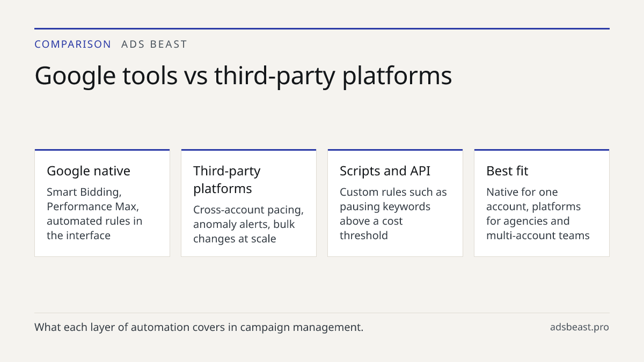Select the 'Google native' card heading
644x362 pixels.
pyautogui.click(x=89, y=171)
